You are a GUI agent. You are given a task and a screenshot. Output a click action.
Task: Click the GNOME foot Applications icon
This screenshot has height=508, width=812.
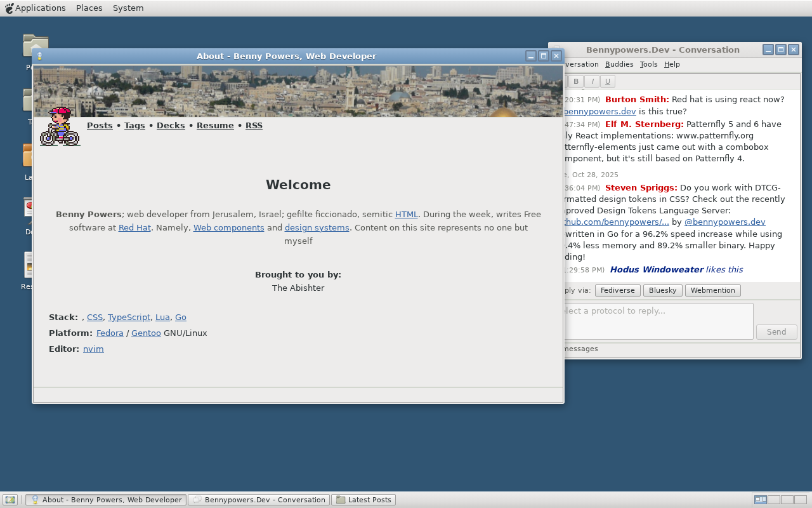[x=9, y=8]
